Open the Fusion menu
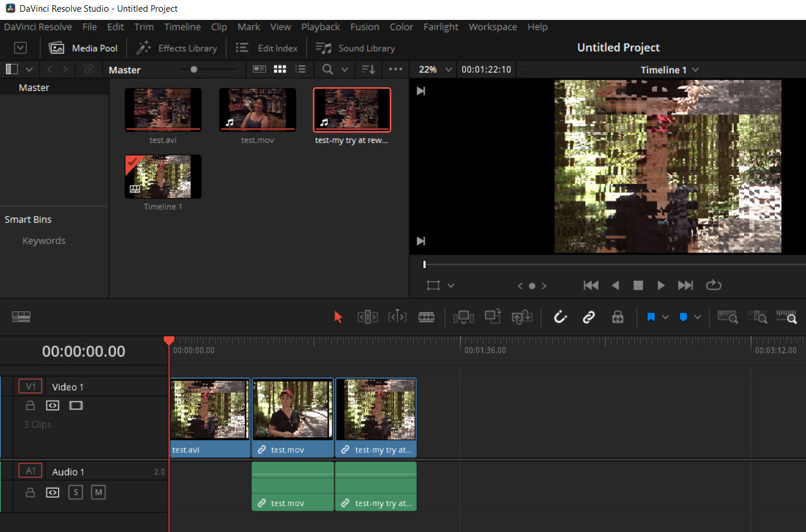The height and width of the screenshot is (532, 806). click(x=364, y=27)
